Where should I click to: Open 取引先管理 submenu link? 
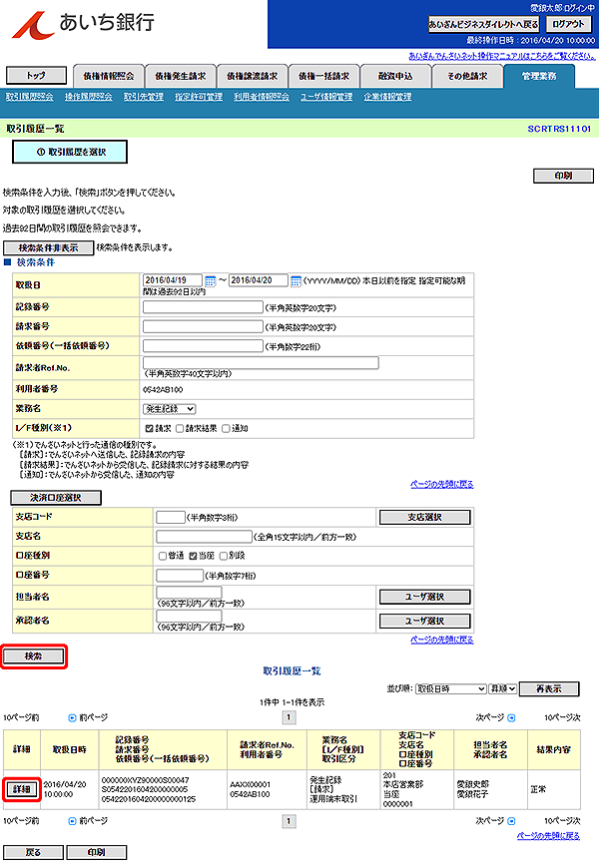pyautogui.click(x=144, y=97)
